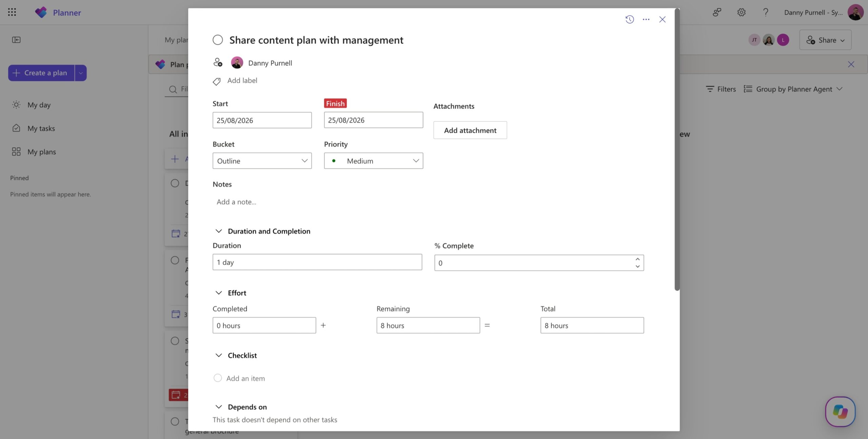Image resolution: width=868 pixels, height=439 pixels.
Task: Open the Share button menu
Action: 825,40
